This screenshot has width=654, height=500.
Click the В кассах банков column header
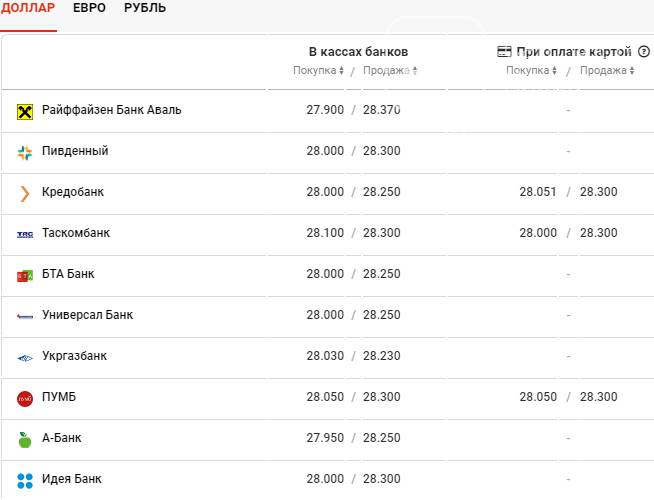[358, 52]
